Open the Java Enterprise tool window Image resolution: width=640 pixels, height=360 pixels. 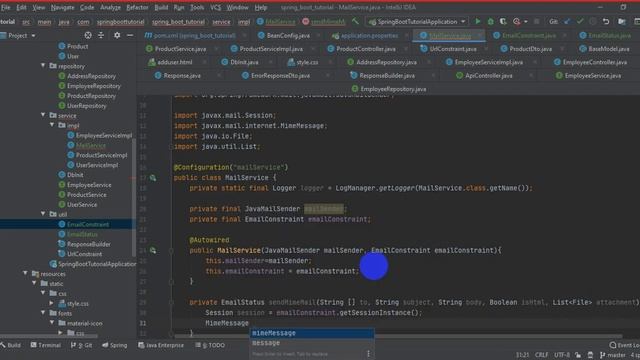pos(161,345)
